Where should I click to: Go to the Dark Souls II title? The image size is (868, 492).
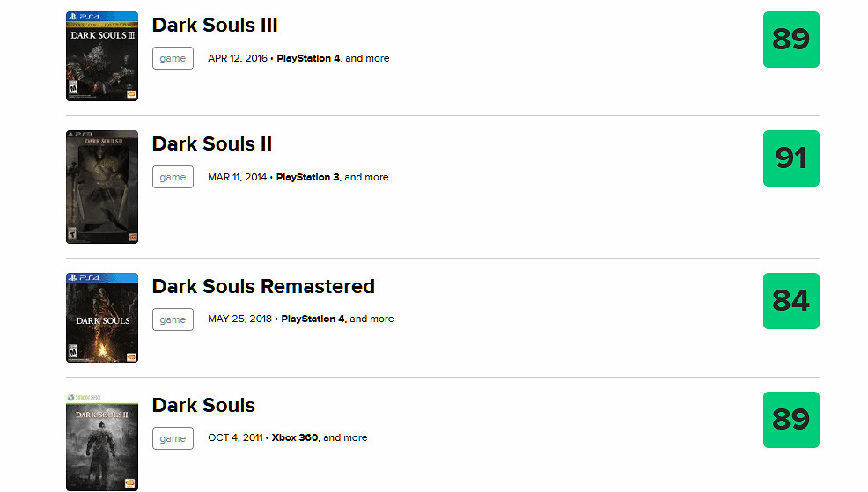[x=212, y=143]
